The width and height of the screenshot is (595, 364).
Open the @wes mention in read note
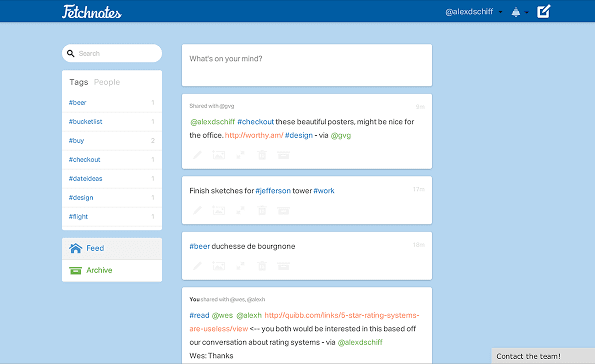coord(222,315)
